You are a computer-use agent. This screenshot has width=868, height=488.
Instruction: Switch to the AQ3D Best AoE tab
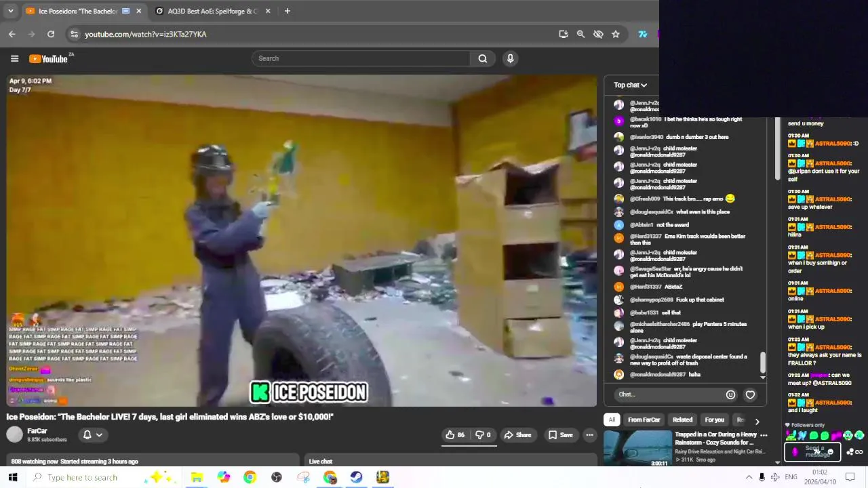214,11
